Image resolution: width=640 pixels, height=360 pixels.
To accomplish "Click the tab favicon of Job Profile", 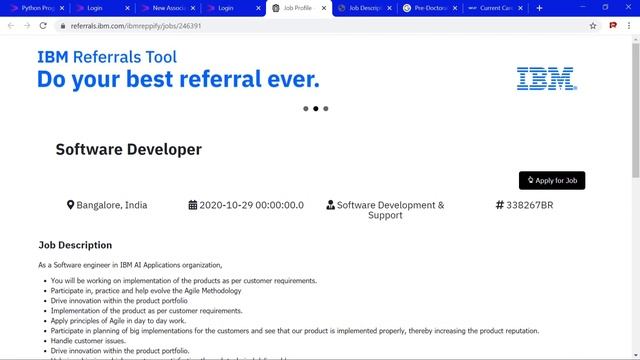I will click(276, 8).
